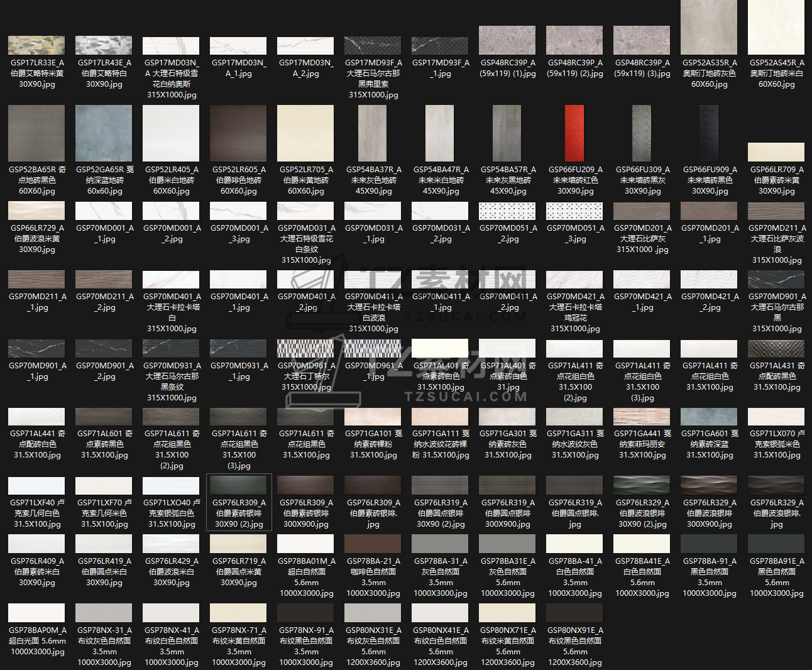Select the GSP17LR33E_A 伯爵艾略特米黄 thumbnail
812x670 pixels.
click(x=36, y=45)
